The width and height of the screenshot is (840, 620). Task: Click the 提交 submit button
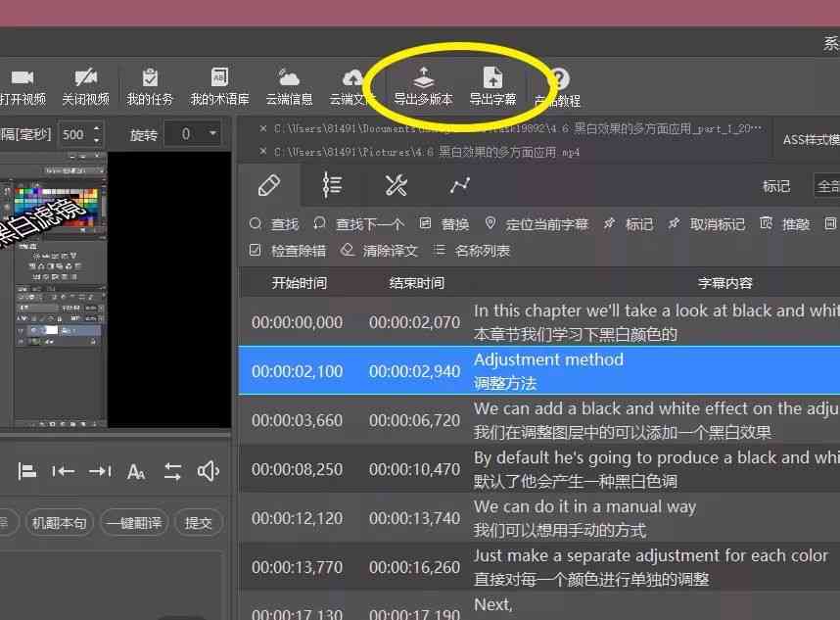pyautogui.click(x=198, y=522)
